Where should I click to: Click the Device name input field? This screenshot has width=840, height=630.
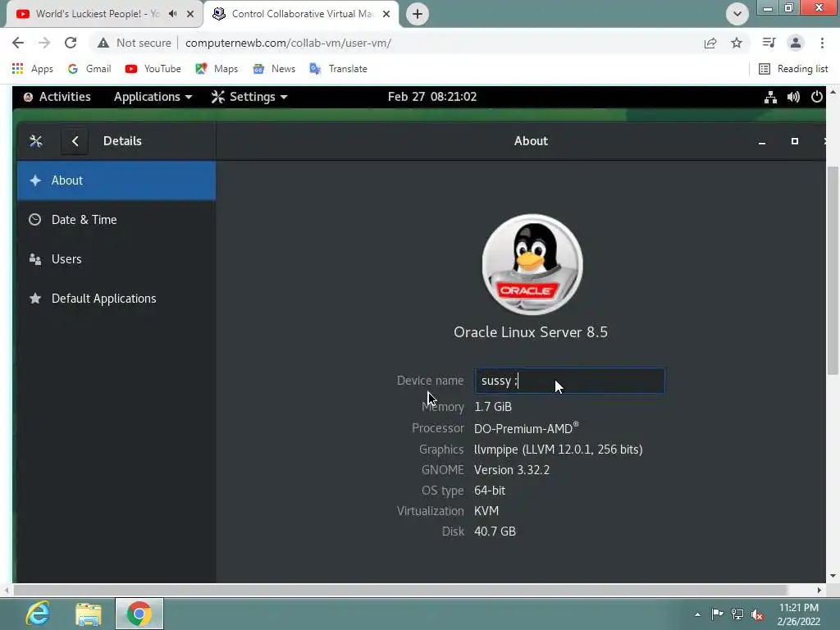pyautogui.click(x=569, y=381)
